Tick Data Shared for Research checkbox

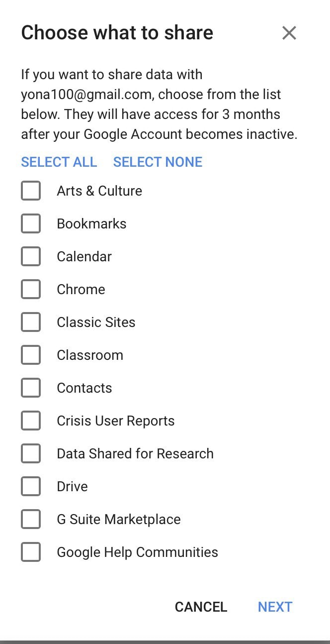coord(31,453)
